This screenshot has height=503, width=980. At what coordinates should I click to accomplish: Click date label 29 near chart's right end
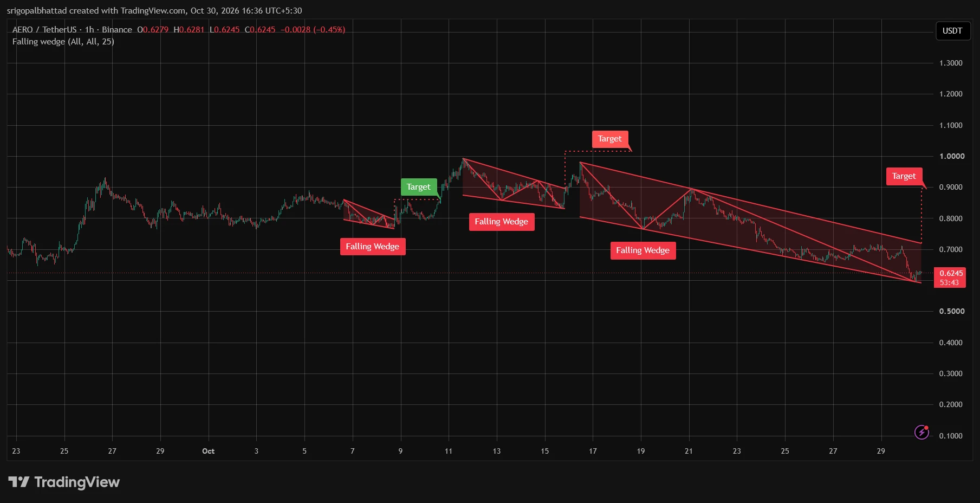881,451
